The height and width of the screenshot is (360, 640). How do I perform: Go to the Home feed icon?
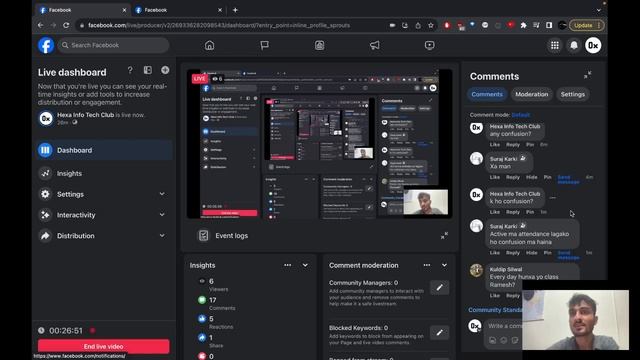(209, 45)
